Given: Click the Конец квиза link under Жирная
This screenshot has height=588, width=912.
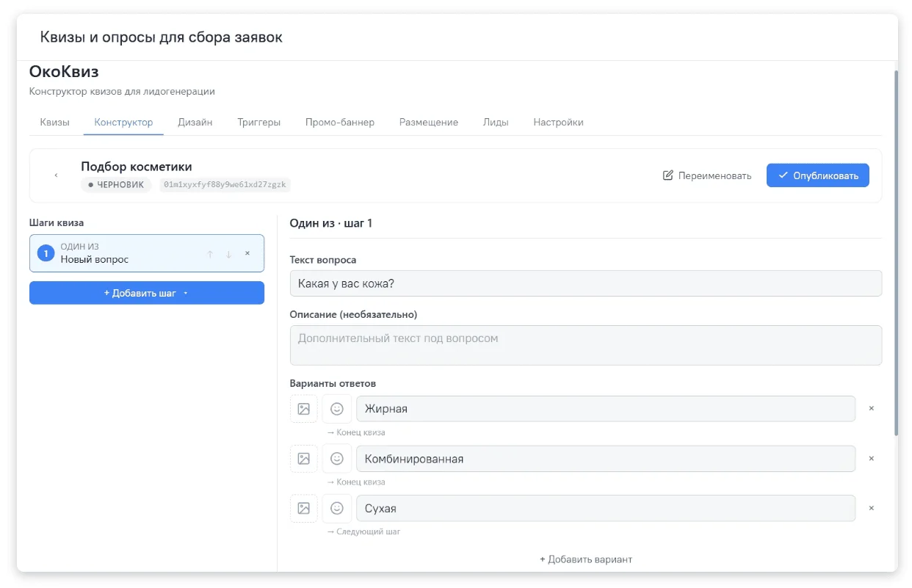Looking at the screenshot, I should (356, 432).
